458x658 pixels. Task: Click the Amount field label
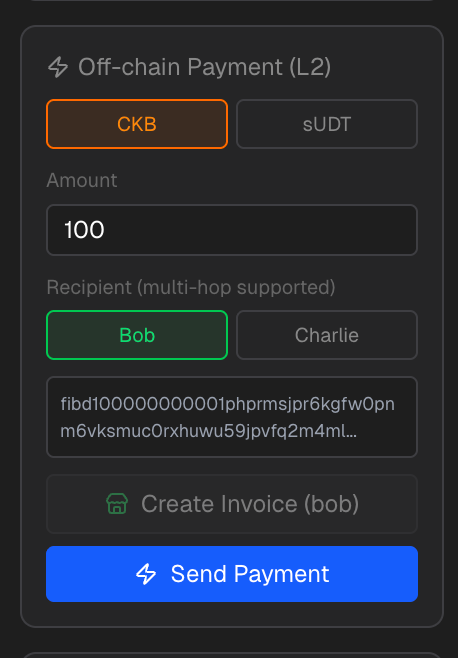coord(82,180)
